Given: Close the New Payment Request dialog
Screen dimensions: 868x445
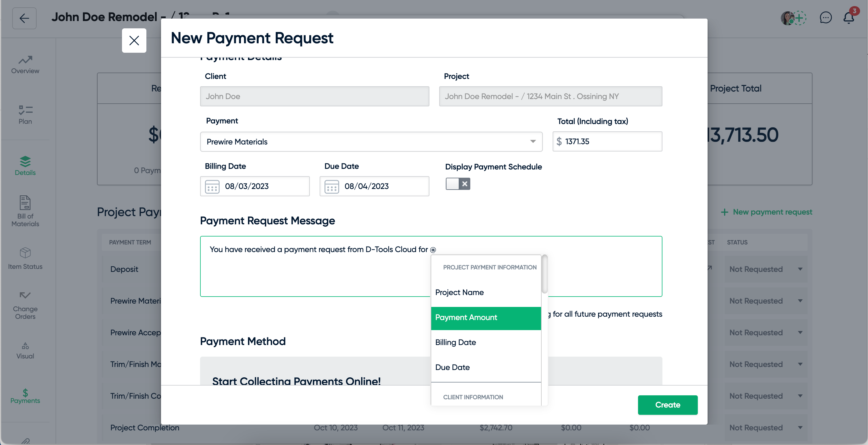Looking at the screenshot, I should pos(134,41).
